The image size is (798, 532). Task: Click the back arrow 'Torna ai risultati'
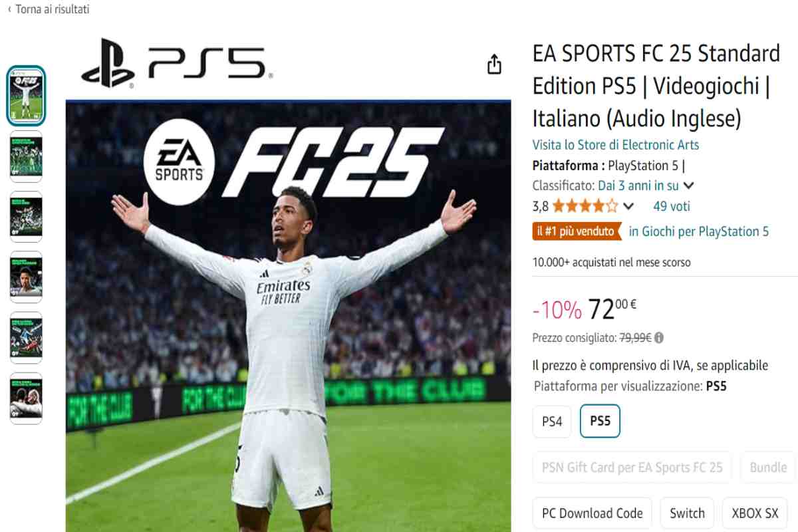[x=48, y=9]
